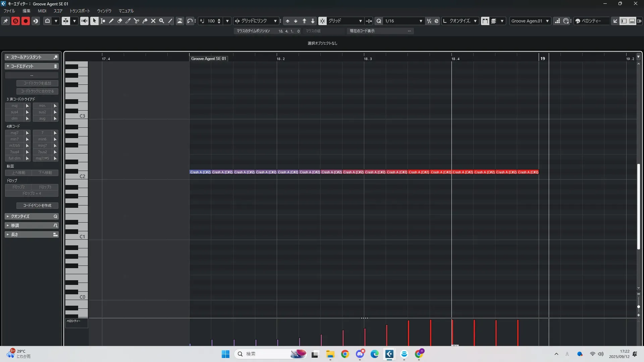This screenshot has height=362, width=644.
Task: Open Google Chrome from the taskbar
Action: point(345,354)
